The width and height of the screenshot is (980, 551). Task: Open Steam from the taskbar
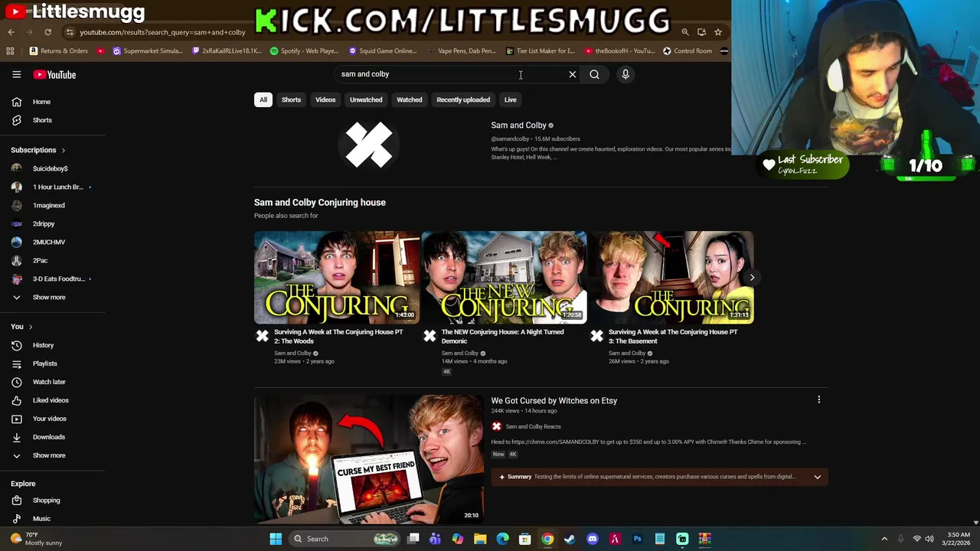tap(570, 539)
